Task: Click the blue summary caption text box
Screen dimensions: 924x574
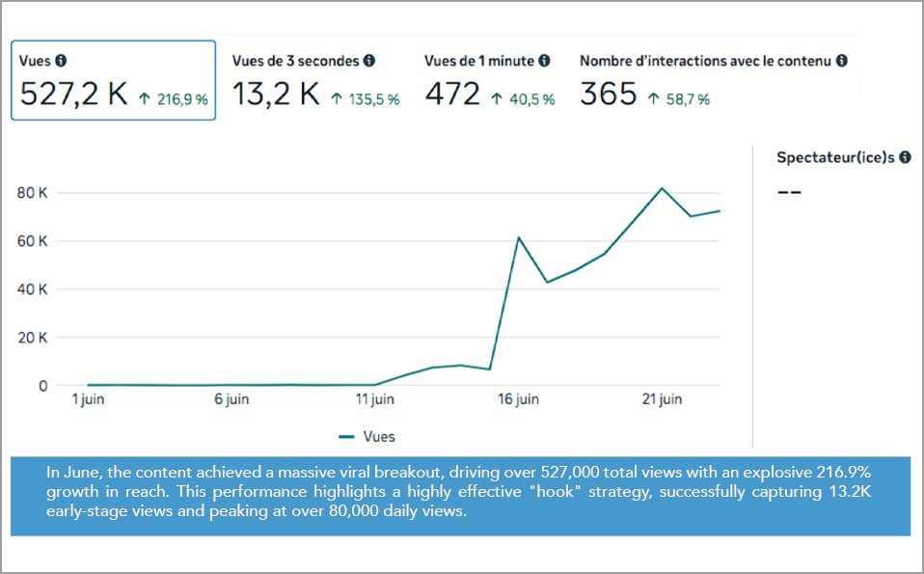Action: coord(460,495)
